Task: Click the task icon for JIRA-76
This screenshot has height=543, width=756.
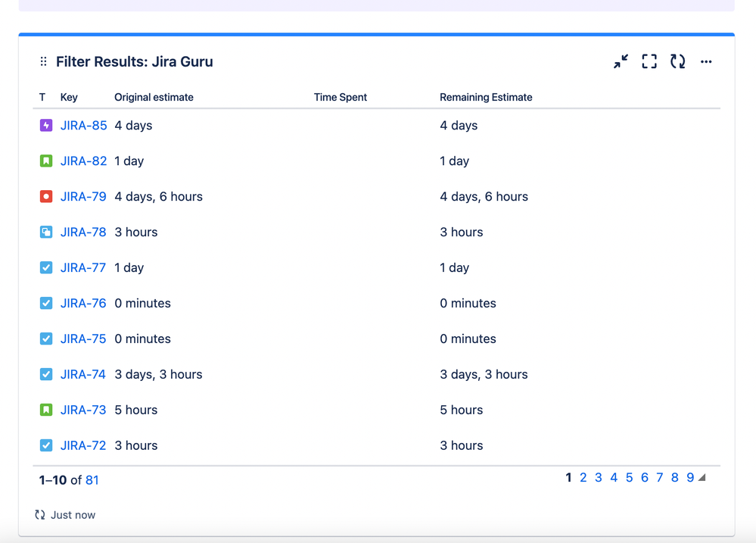Action: [x=46, y=303]
